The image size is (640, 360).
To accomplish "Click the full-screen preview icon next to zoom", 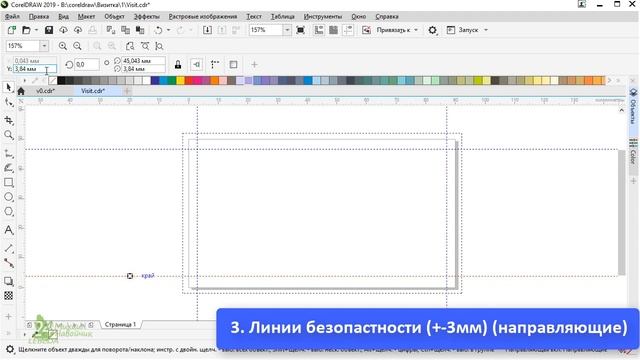I will tap(300, 30).
